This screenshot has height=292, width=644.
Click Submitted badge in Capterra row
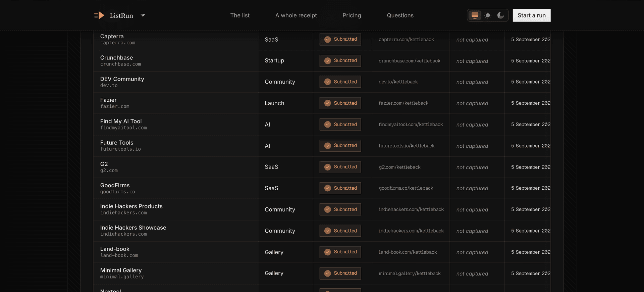(340, 39)
